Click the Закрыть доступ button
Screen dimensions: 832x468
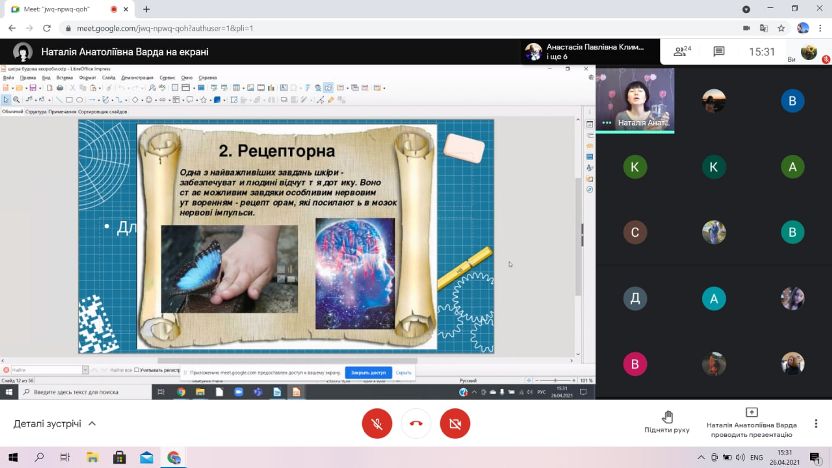(367, 372)
